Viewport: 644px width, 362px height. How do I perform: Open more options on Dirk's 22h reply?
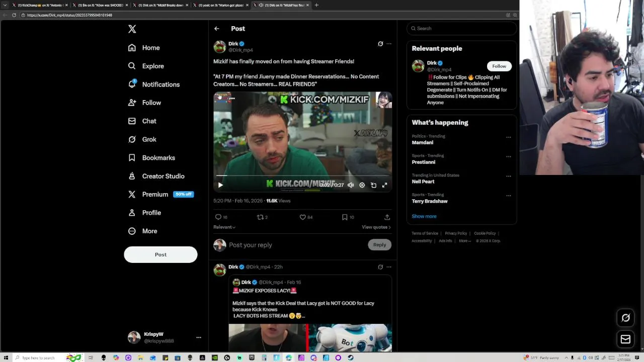[389, 267]
